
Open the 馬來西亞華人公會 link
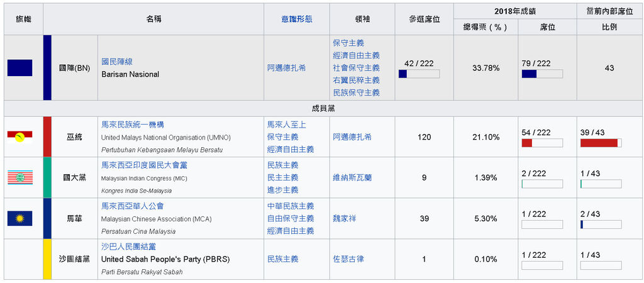[133, 206]
